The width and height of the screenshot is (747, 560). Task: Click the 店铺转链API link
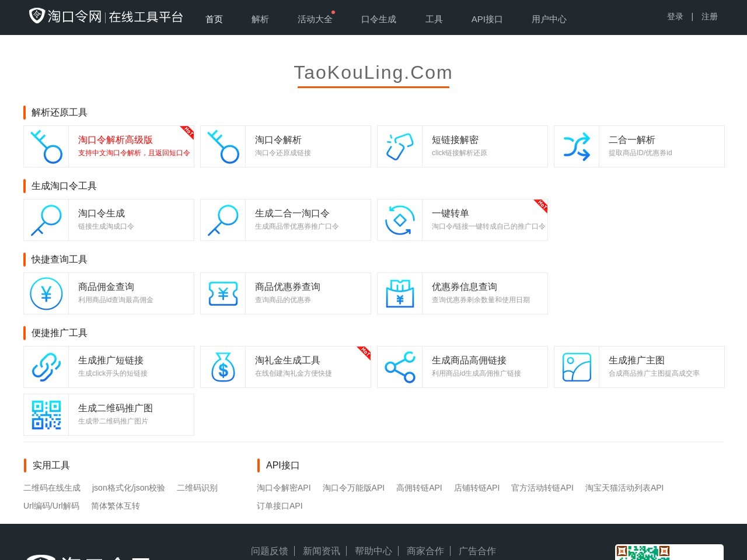click(477, 488)
